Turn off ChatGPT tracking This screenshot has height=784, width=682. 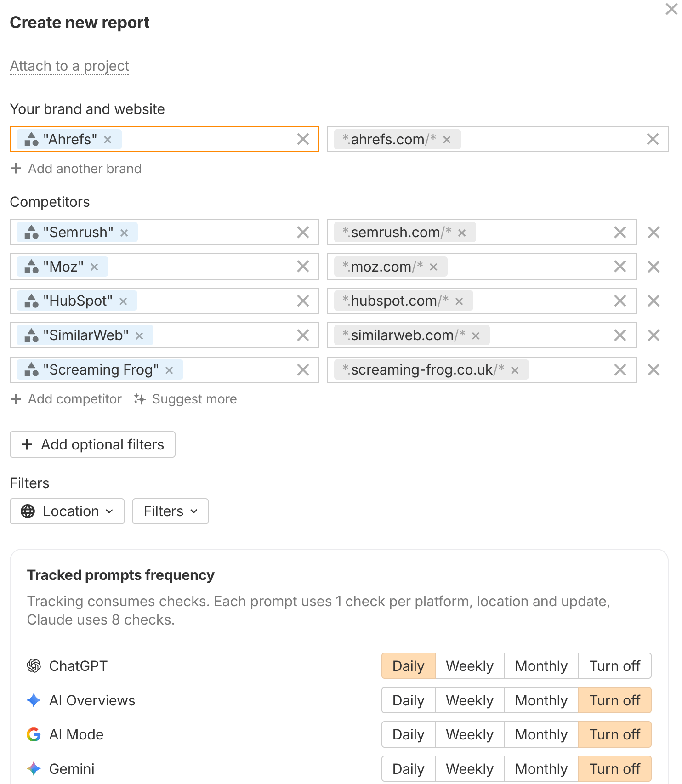tap(615, 666)
